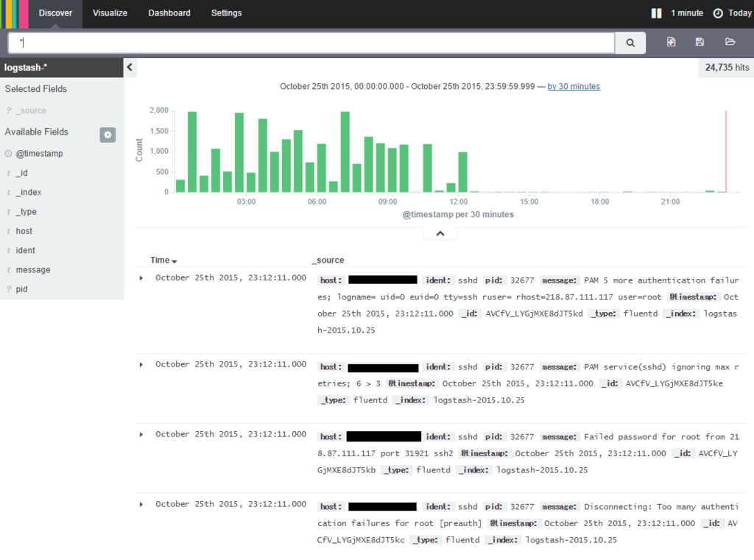The image size is (754, 560).
Task: Focus the query search input box
Action: (311, 43)
